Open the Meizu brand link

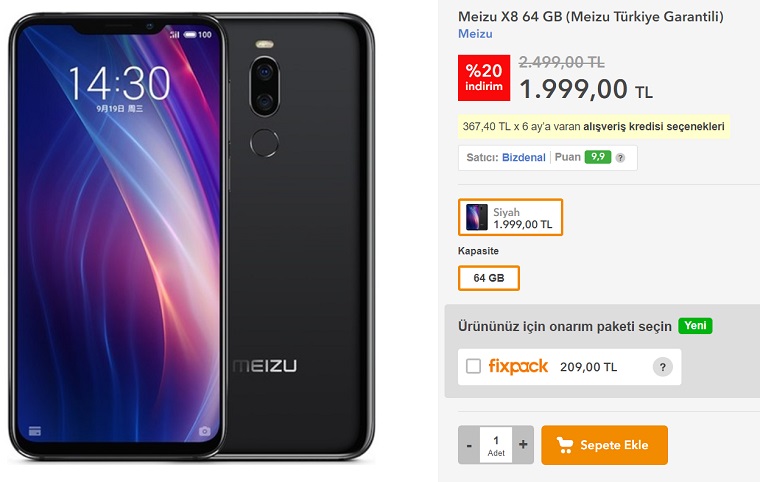(475, 34)
